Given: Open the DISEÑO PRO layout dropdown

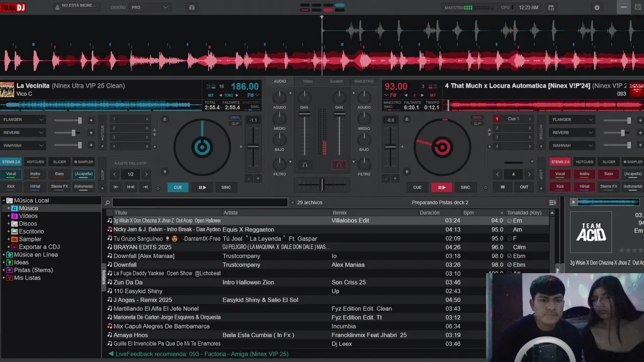Looking at the screenshot, I should 149,8.
